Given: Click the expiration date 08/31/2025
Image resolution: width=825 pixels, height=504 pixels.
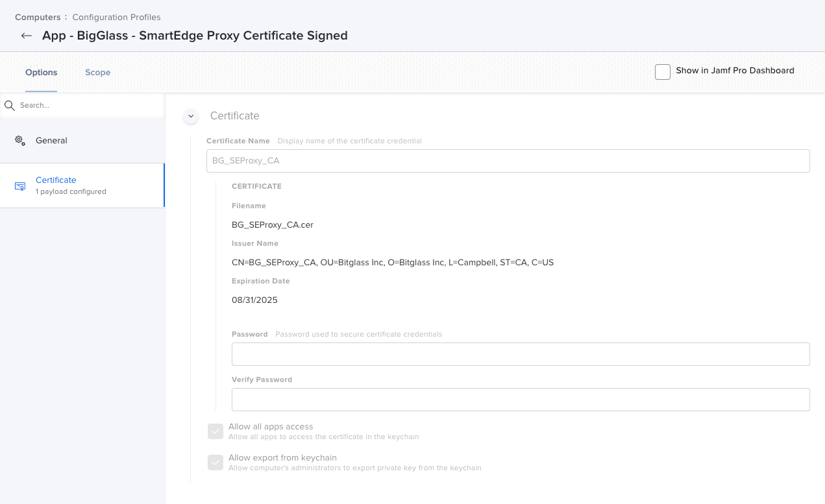Looking at the screenshot, I should point(255,300).
